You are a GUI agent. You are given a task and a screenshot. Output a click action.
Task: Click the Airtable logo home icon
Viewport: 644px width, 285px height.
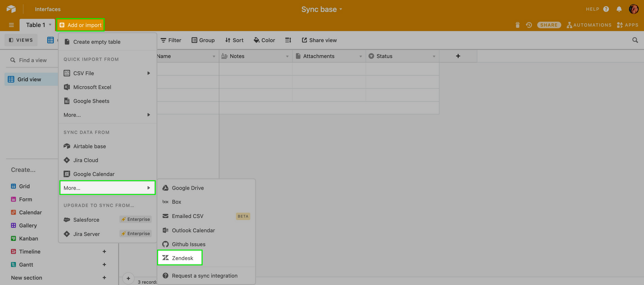pos(11,9)
